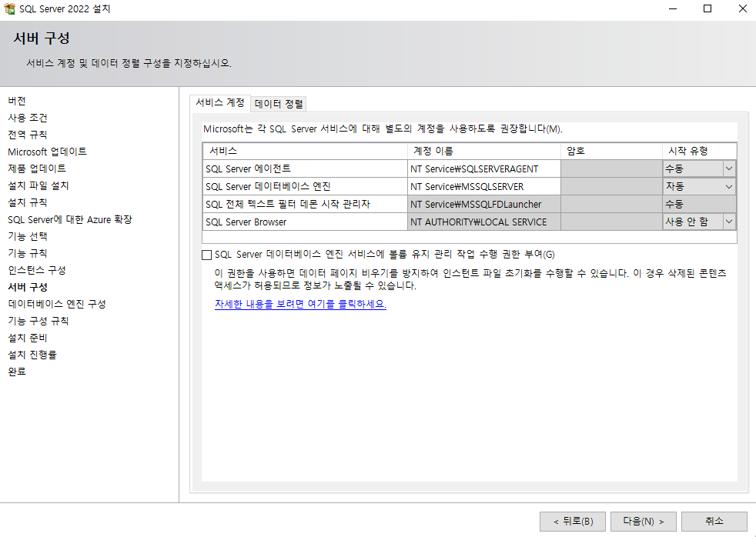The height and width of the screenshot is (537, 756).
Task: Close the SQL Server 2022 설치 window
Action: (x=742, y=8)
